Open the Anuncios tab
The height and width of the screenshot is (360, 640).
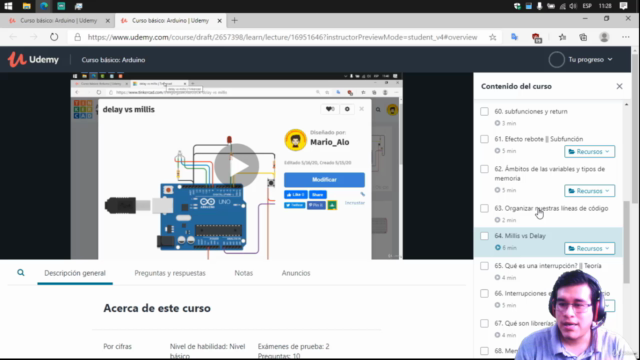point(296,273)
